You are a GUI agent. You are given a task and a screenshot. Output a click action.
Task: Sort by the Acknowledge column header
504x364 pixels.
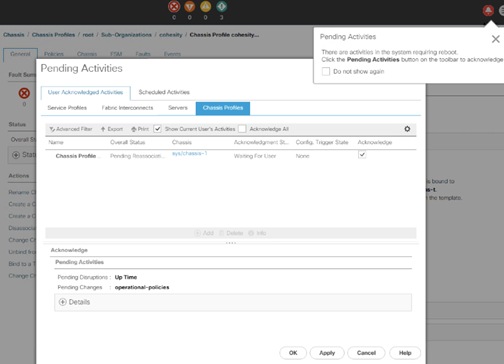(x=375, y=142)
